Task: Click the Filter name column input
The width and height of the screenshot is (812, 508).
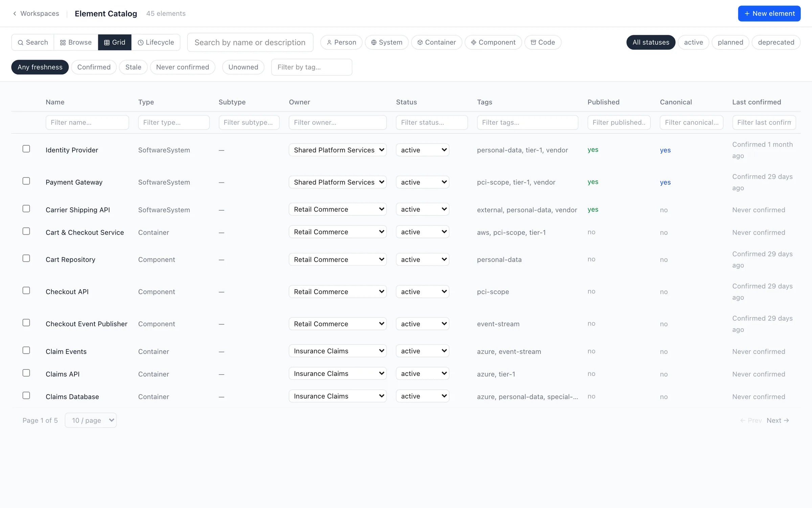Action: click(87, 122)
